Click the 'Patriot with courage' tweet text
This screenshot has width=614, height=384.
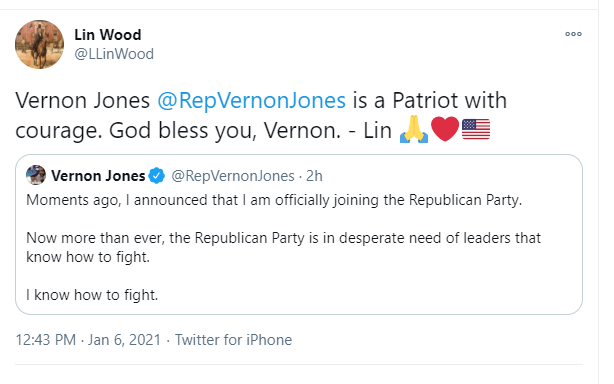[x=261, y=115]
